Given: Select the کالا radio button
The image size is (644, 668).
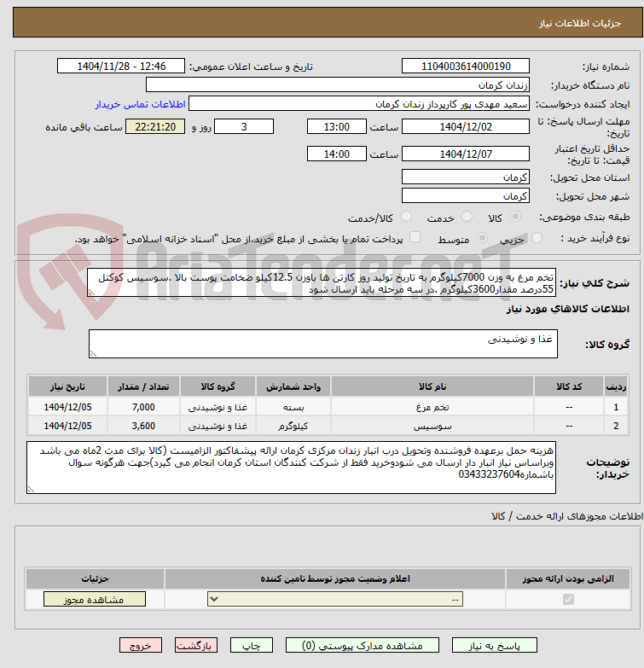Looking at the screenshot, I should pos(515,217).
